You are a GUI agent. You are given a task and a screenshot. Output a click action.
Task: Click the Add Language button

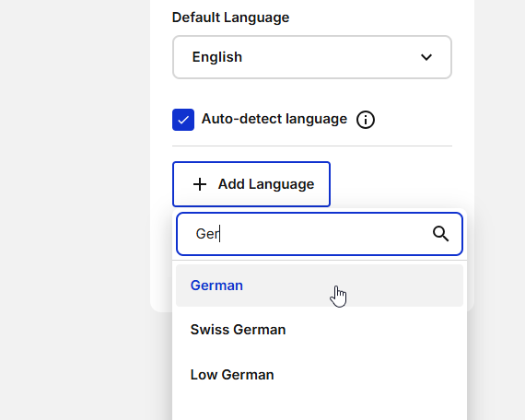(251, 184)
